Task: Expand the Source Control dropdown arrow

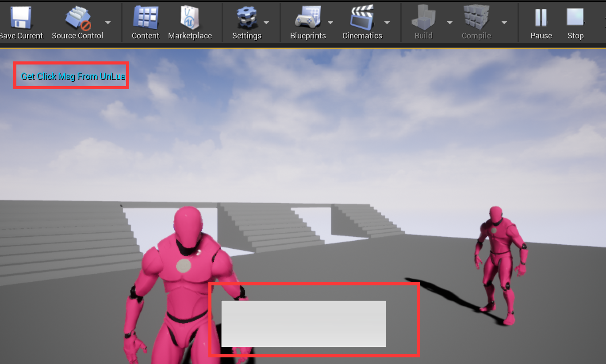Action: click(x=107, y=21)
